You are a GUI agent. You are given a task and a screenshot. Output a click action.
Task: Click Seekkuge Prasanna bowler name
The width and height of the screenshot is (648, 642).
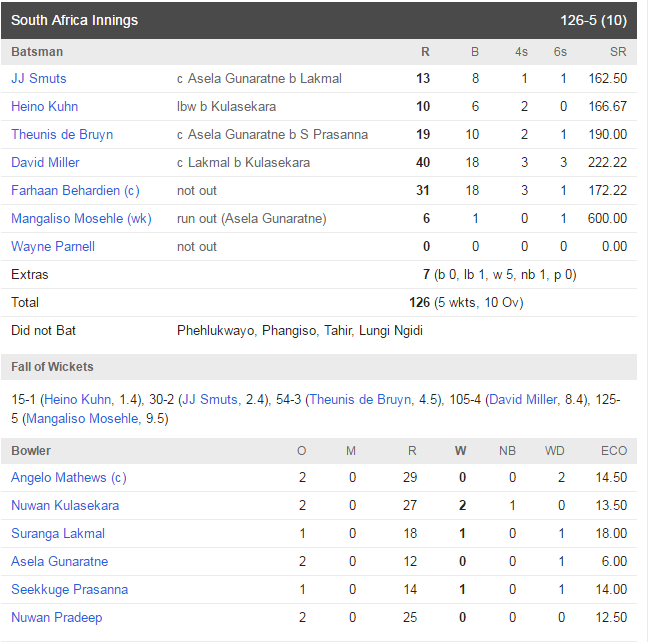pyautogui.click(x=69, y=590)
